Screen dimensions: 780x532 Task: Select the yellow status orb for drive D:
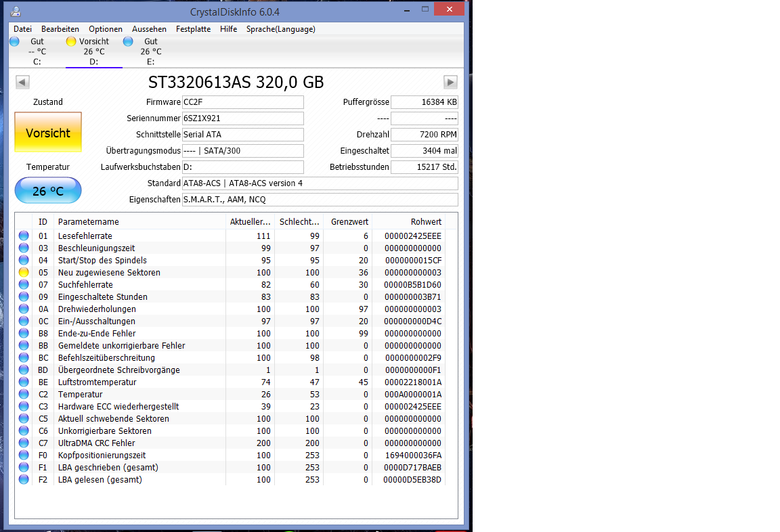point(71,41)
